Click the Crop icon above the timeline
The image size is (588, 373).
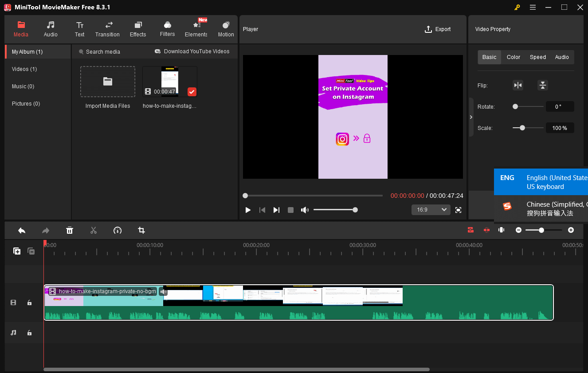tap(141, 230)
